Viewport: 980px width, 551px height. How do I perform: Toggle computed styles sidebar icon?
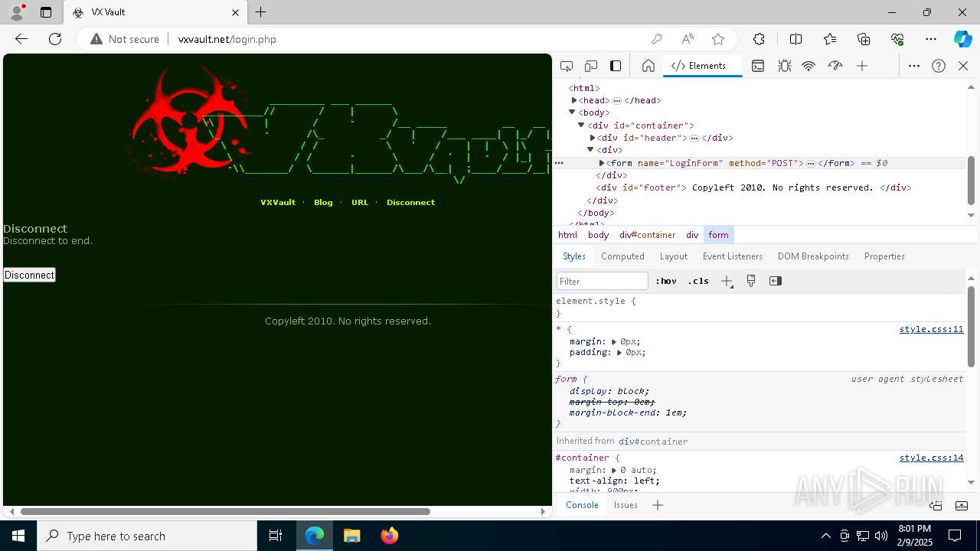click(776, 281)
